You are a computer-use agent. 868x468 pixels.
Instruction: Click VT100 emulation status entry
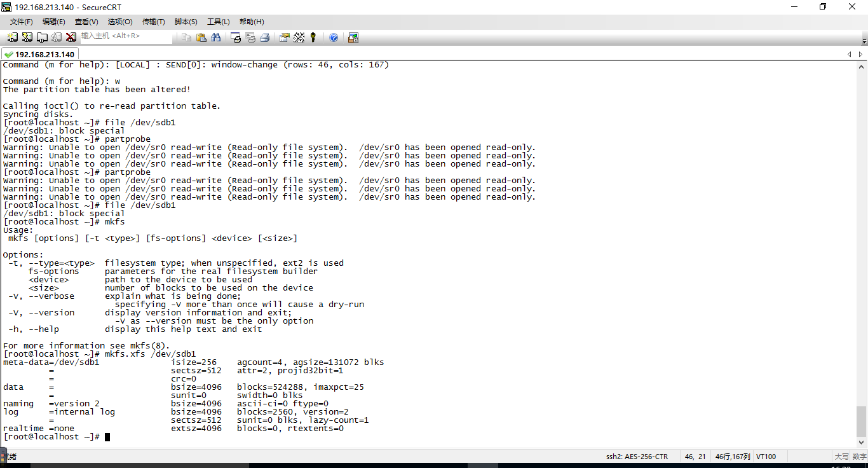(x=766, y=457)
